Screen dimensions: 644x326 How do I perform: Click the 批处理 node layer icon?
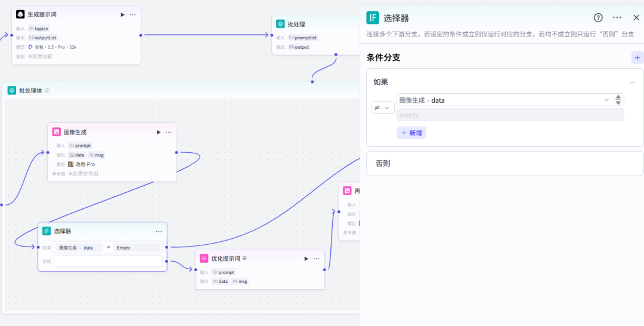coord(280,24)
